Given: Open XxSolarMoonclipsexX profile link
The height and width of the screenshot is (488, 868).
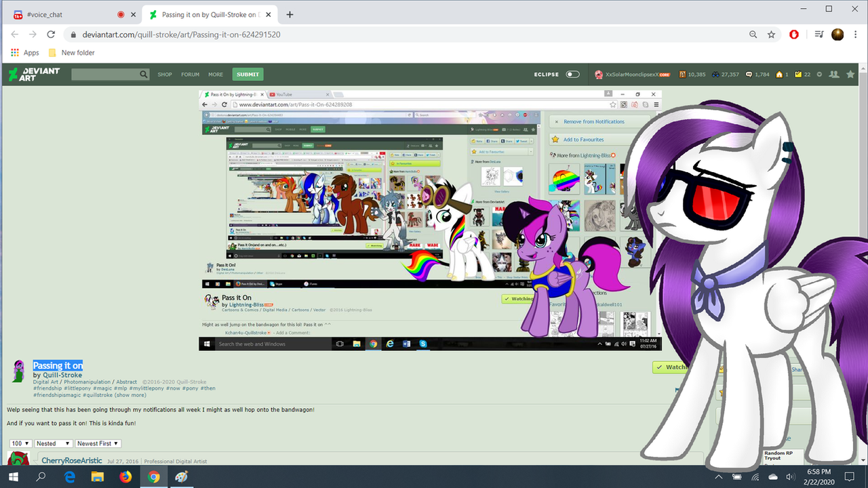Looking at the screenshot, I should tap(633, 75).
